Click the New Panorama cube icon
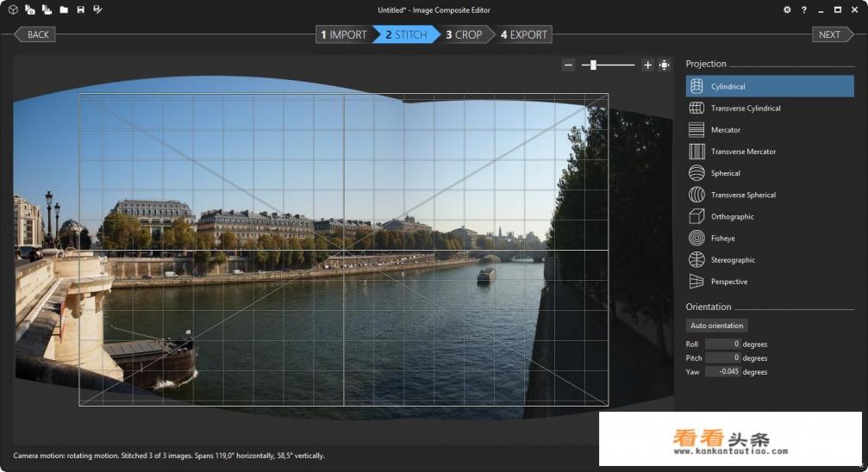The width and height of the screenshot is (868, 472). (13, 9)
